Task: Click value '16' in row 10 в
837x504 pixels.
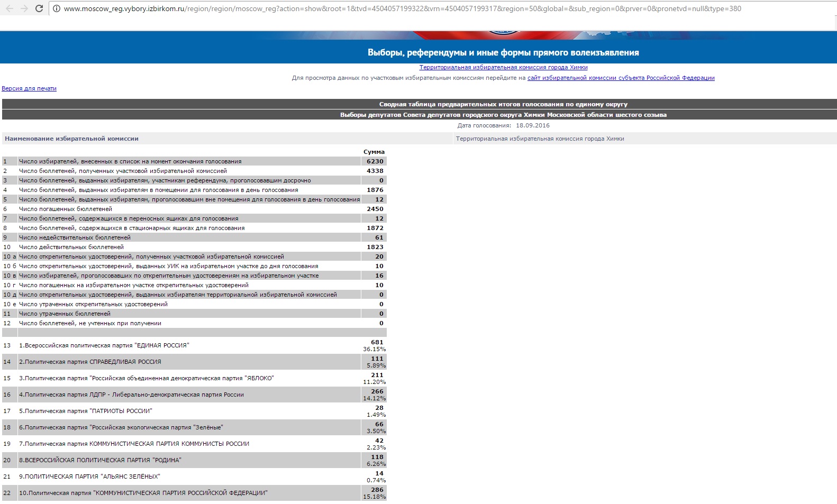Action: tap(379, 276)
